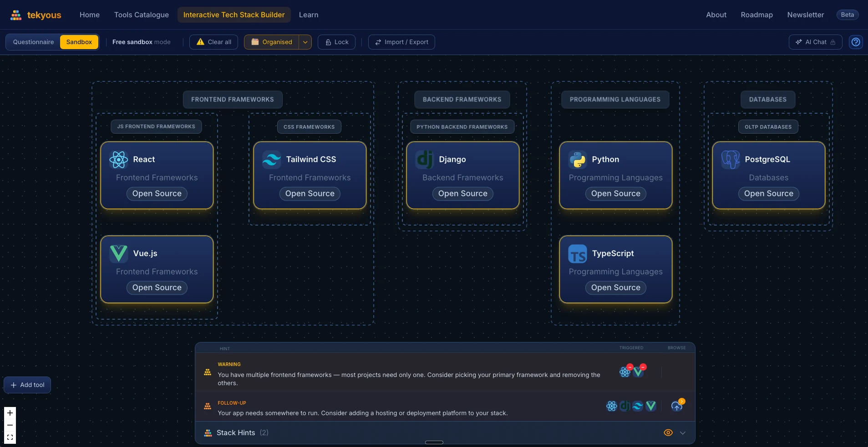Select Interactive Tech Stack Builder tab
Image resolution: width=868 pixels, height=447 pixels.
point(234,15)
